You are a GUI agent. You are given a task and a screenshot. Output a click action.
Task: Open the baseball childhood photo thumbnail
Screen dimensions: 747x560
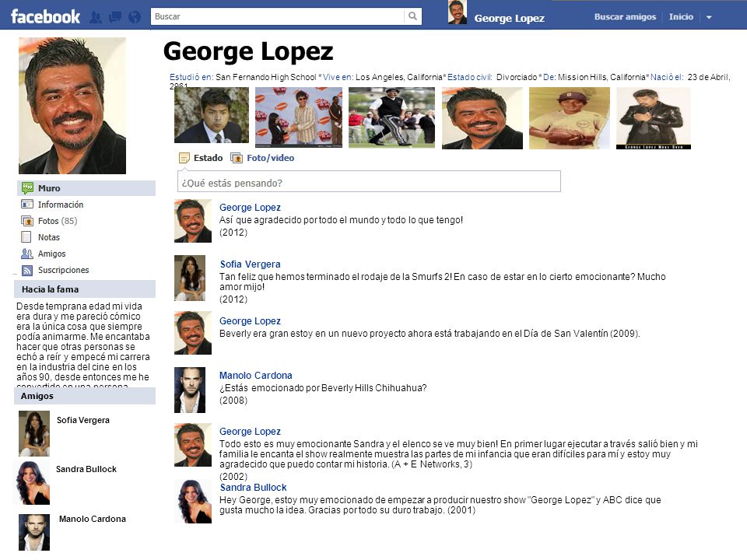(x=570, y=118)
